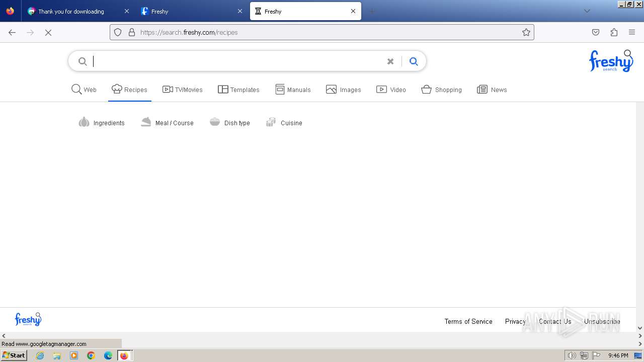Open the Contact Us link
644x362 pixels.
point(555,321)
